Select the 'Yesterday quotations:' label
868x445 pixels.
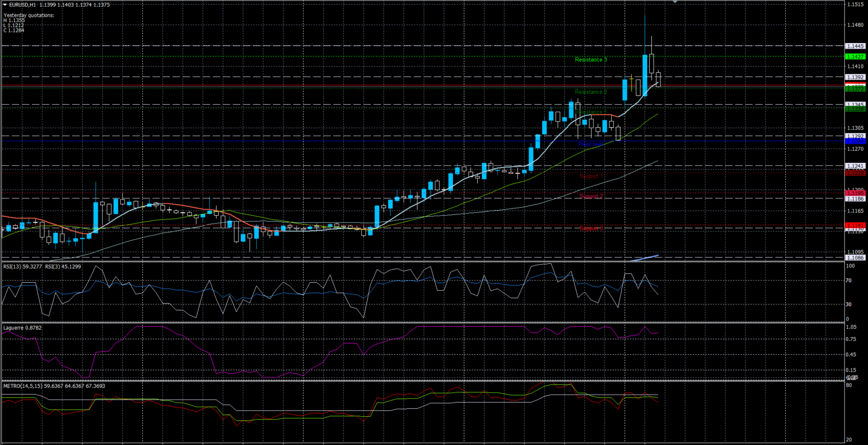pos(29,15)
